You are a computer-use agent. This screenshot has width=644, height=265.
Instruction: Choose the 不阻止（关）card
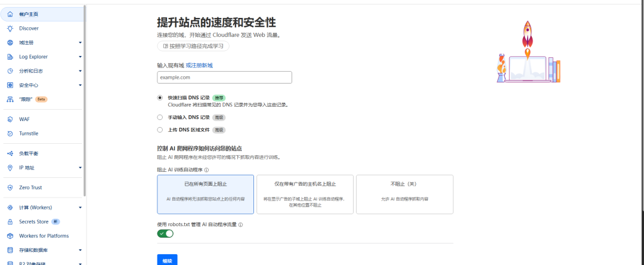tap(404, 195)
